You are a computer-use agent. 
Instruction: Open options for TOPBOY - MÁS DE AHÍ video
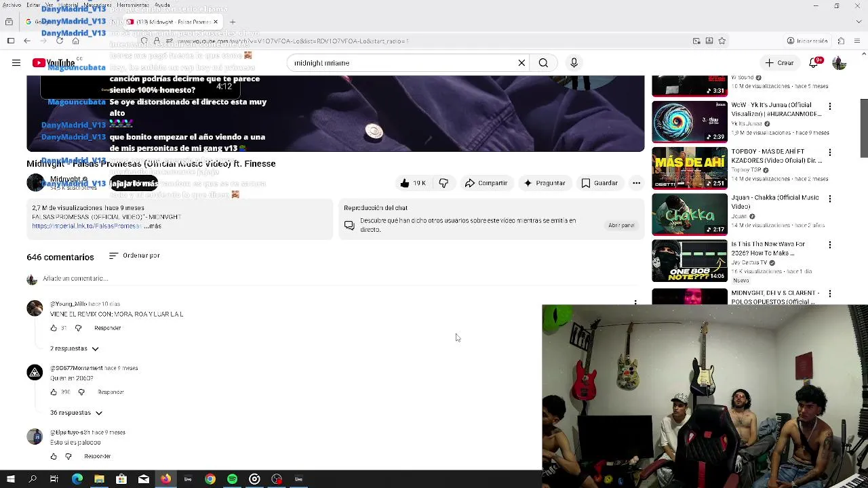[x=829, y=152]
